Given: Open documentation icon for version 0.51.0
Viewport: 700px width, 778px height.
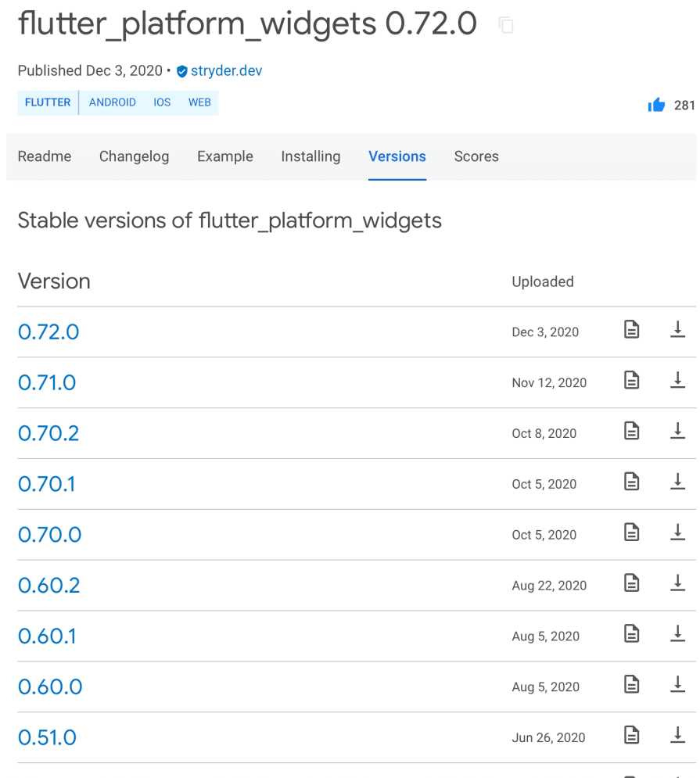Looking at the screenshot, I should (x=631, y=735).
